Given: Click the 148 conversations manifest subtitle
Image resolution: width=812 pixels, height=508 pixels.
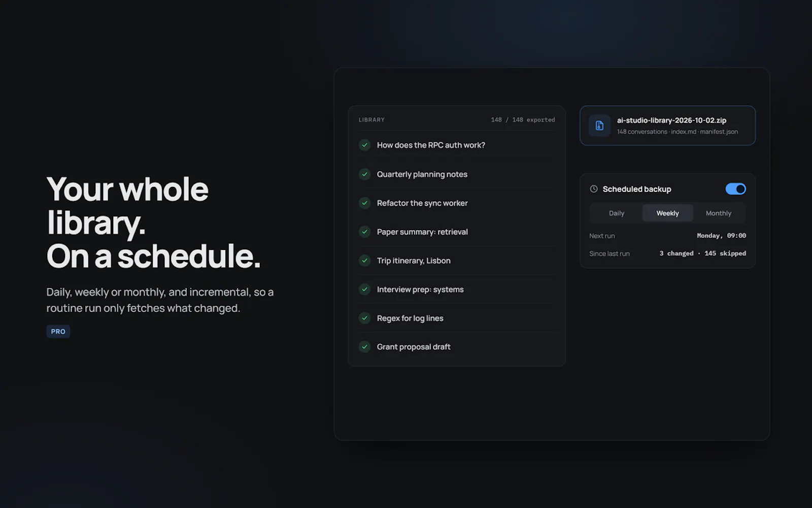Looking at the screenshot, I should pyautogui.click(x=678, y=132).
